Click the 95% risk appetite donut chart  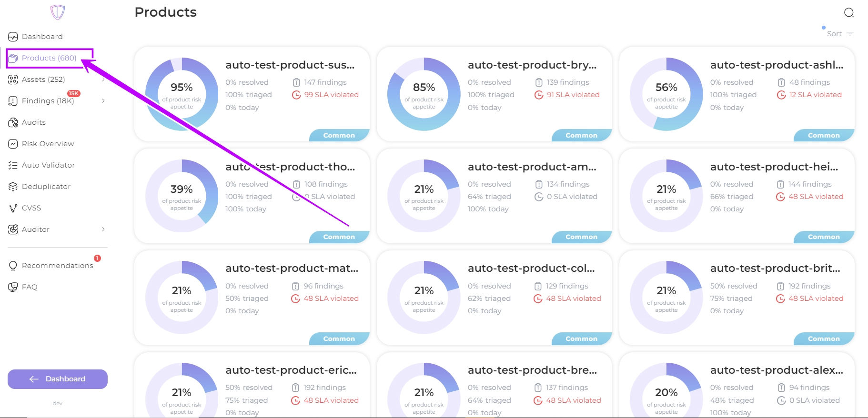[182, 94]
